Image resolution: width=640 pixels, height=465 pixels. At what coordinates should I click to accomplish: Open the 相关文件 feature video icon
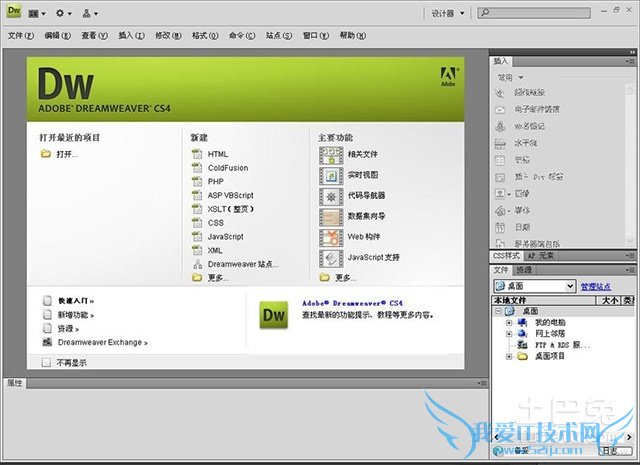[x=331, y=156]
